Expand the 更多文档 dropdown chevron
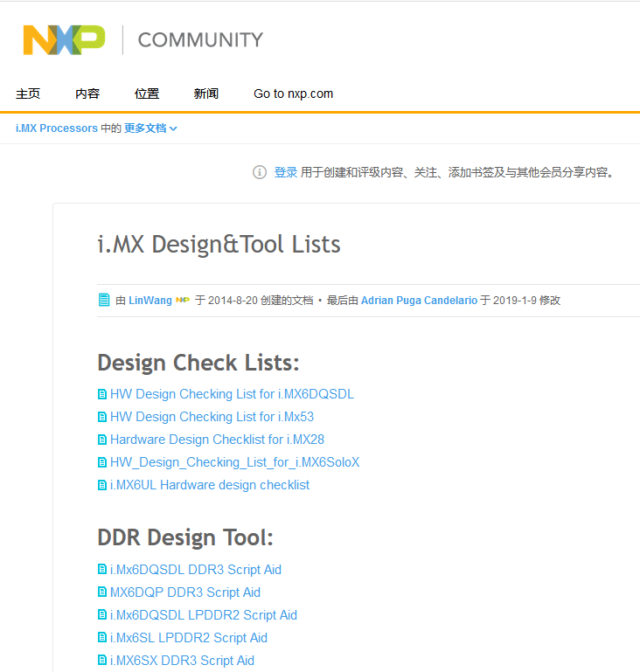640x672 pixels. point(173,128)
